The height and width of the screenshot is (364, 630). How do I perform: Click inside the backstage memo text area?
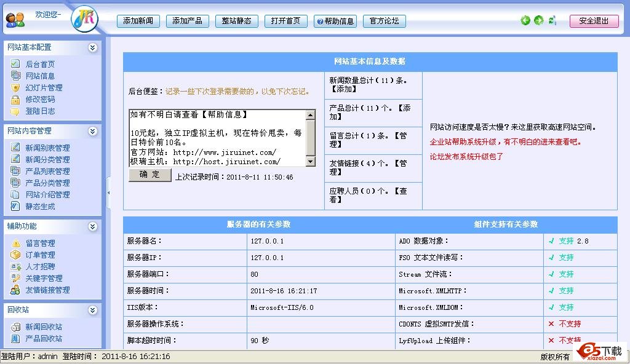pos(217,138)
